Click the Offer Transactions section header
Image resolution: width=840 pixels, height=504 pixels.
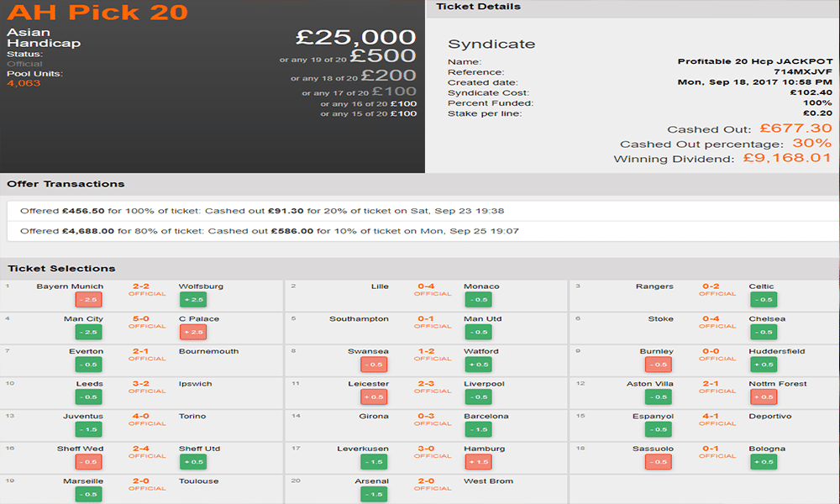click(66, 184)
